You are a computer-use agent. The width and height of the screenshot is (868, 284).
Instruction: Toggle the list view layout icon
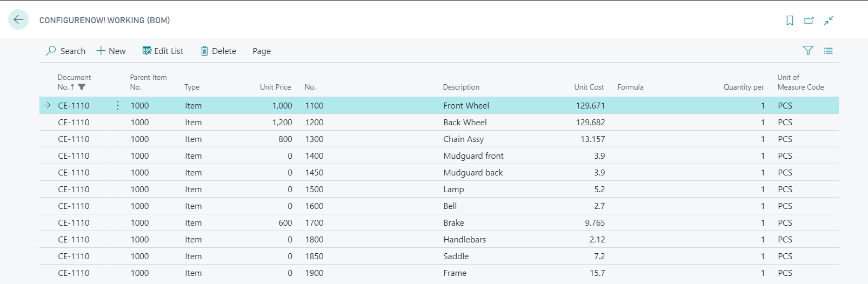pyautogui.click(x=828, y=51)
